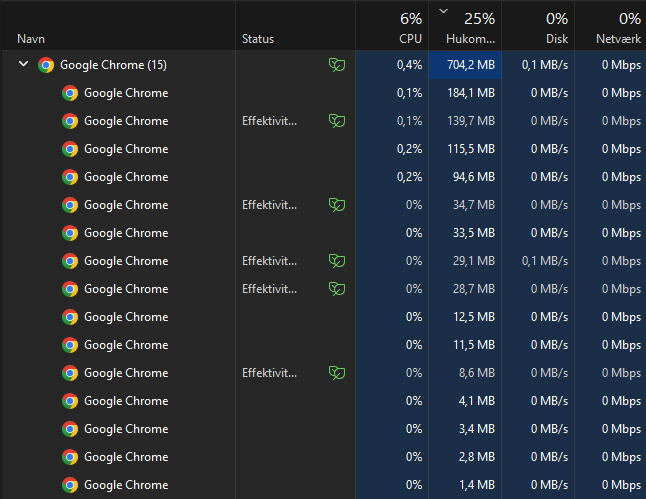The width and height of the screenshot is (646, 499).
Task: Click Chrome icon of the 34,7 MB process
Action: click(70, 205)
